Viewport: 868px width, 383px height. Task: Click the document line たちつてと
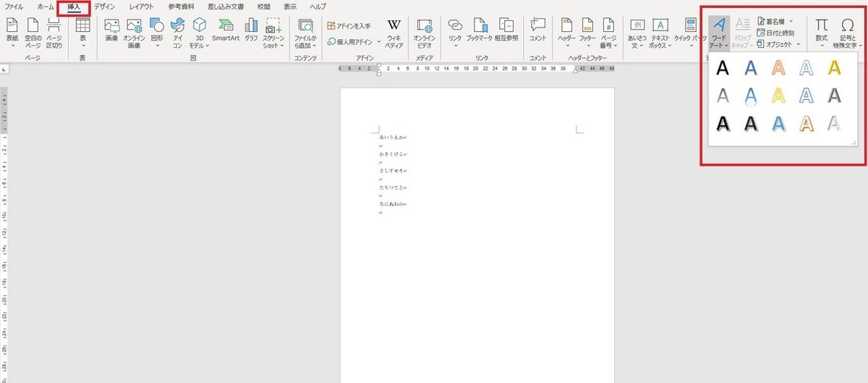(x=392, y=188)
